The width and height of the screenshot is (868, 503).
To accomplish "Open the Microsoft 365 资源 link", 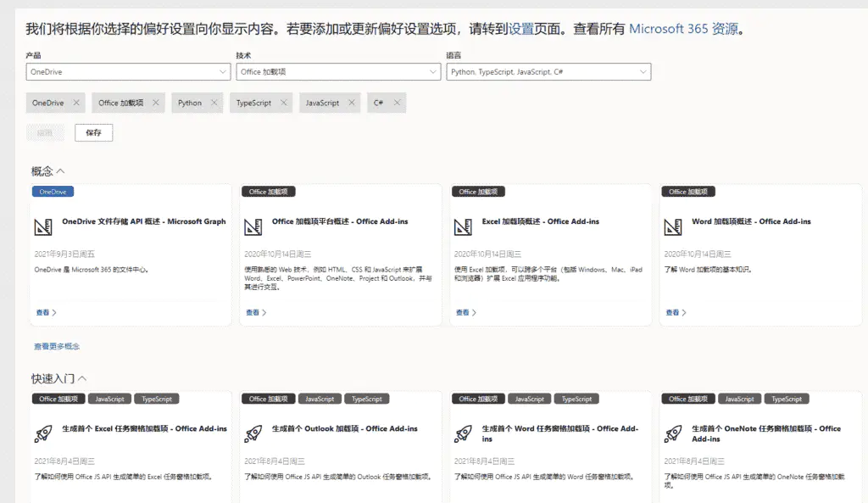I will [x=684, y=29].
